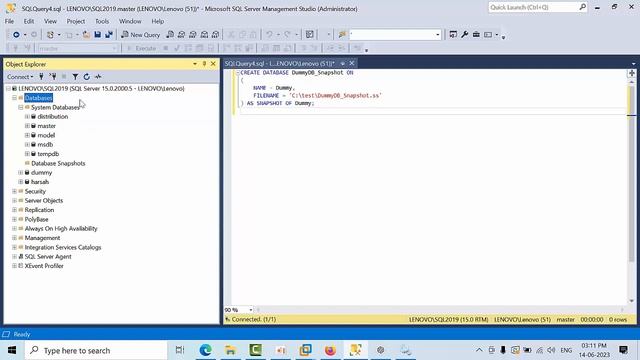Click the Properties wrench icon

464,35
